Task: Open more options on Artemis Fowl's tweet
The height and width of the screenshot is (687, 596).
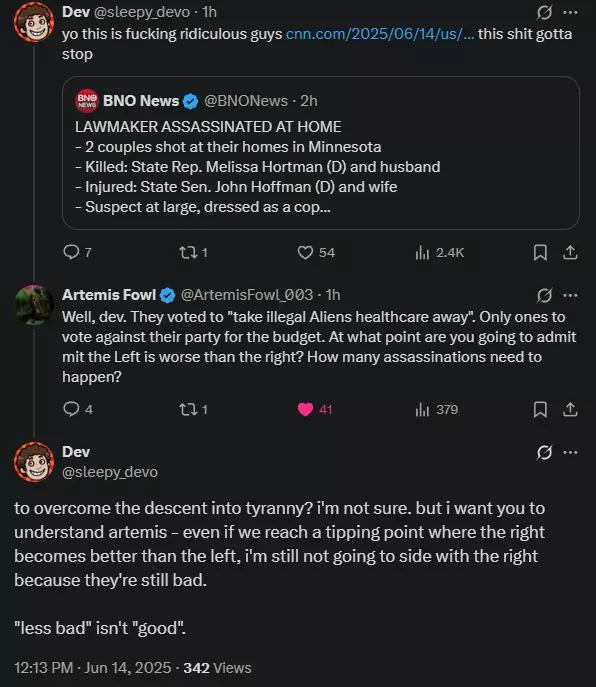Action: tap(570, 295)
